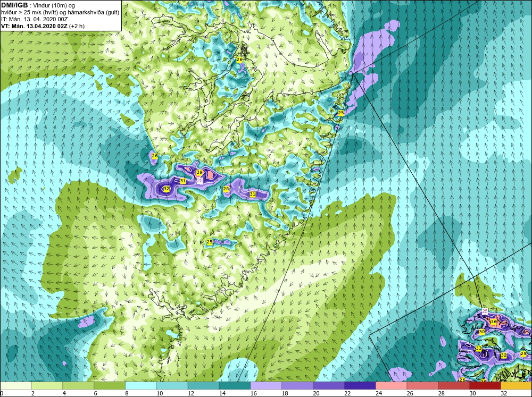
Task: Pick the 30–32 m/s dark red legend swatch
Action: pyautogui.click(x=485, y=385)
